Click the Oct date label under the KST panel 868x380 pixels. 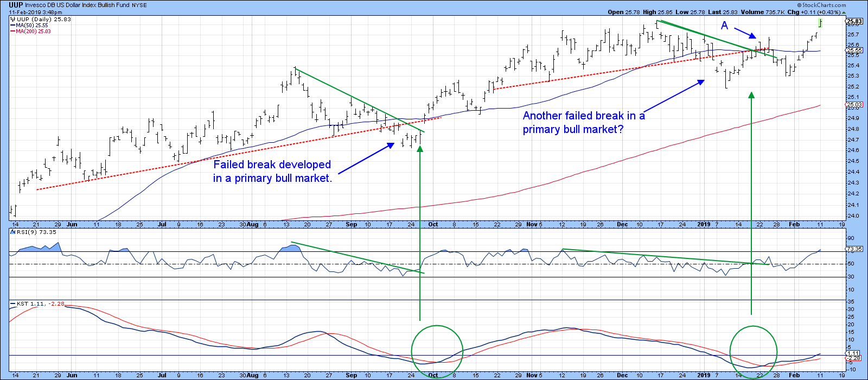433,375
